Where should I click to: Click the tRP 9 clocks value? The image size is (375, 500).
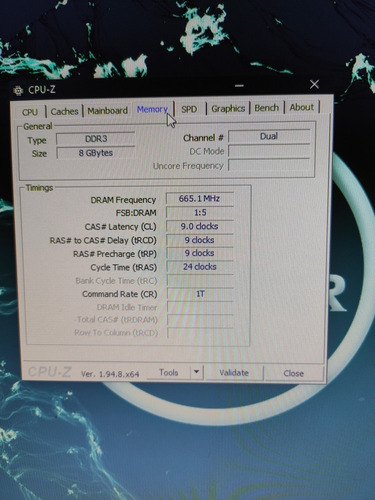click(x=199, y=253)
